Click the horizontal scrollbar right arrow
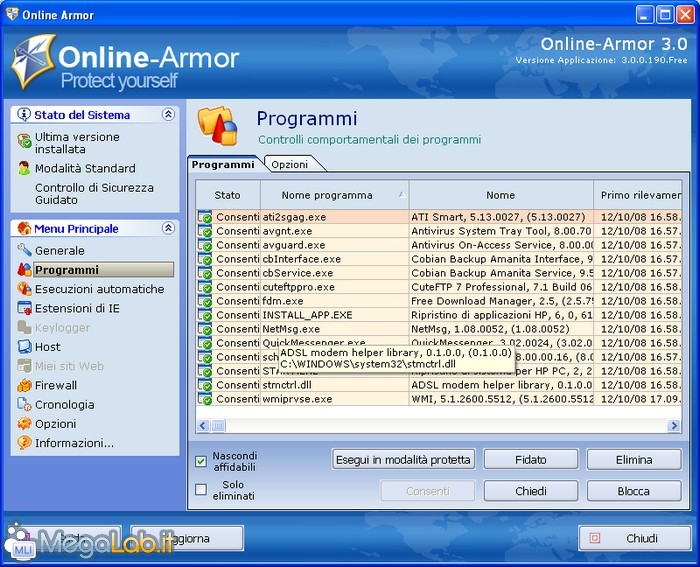This screenshot has width=700, height=567. click(674, 426)
